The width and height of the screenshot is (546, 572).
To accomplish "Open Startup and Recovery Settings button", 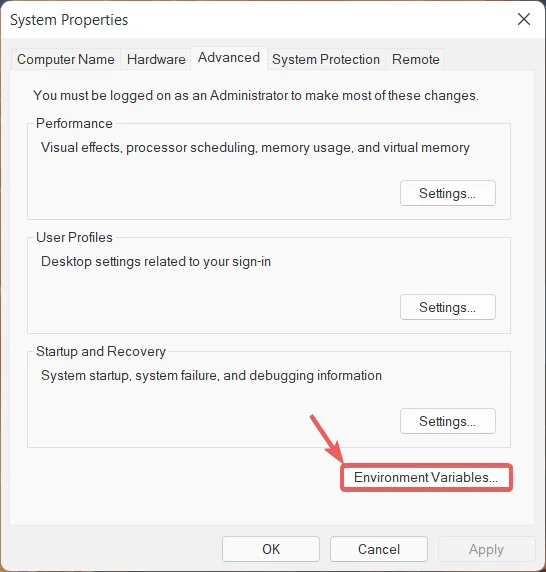I will [448, 421].
